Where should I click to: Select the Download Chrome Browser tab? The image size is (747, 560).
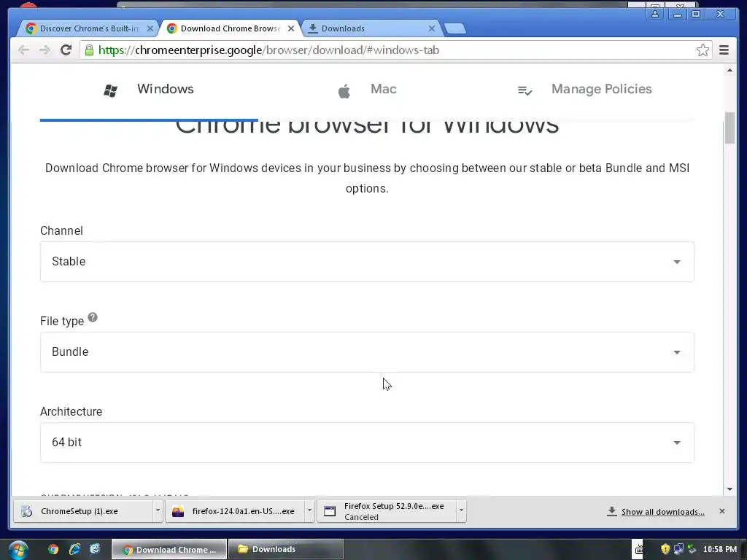230,28
